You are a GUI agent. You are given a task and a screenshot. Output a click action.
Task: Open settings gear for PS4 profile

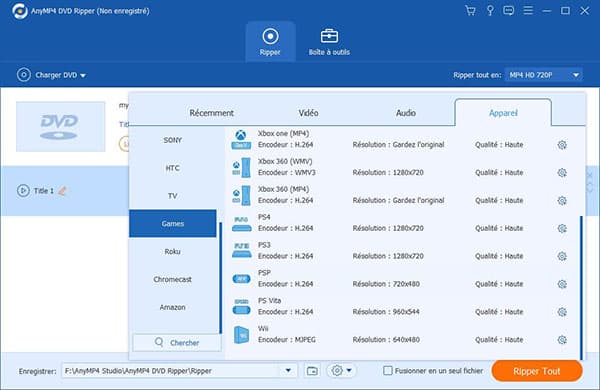[562, 228]
